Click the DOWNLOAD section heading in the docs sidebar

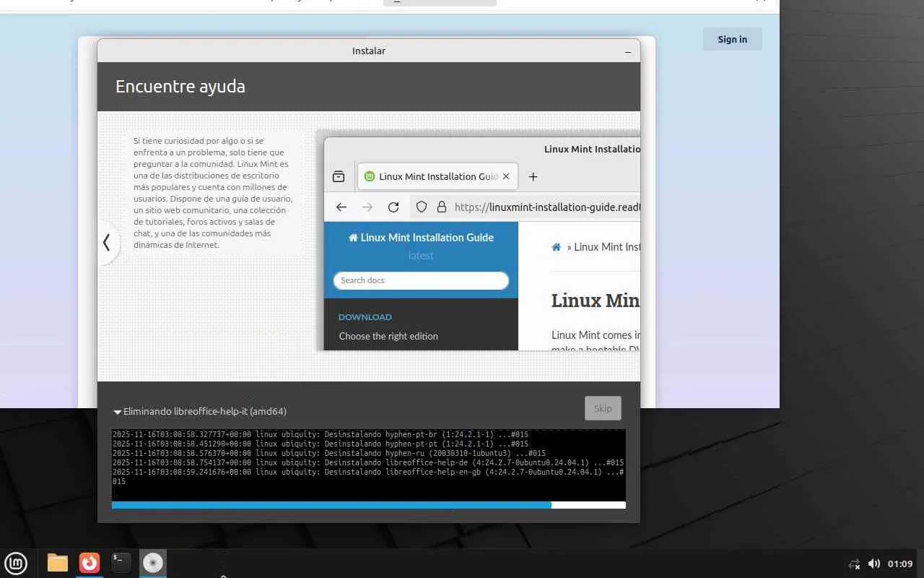[365, 316]
